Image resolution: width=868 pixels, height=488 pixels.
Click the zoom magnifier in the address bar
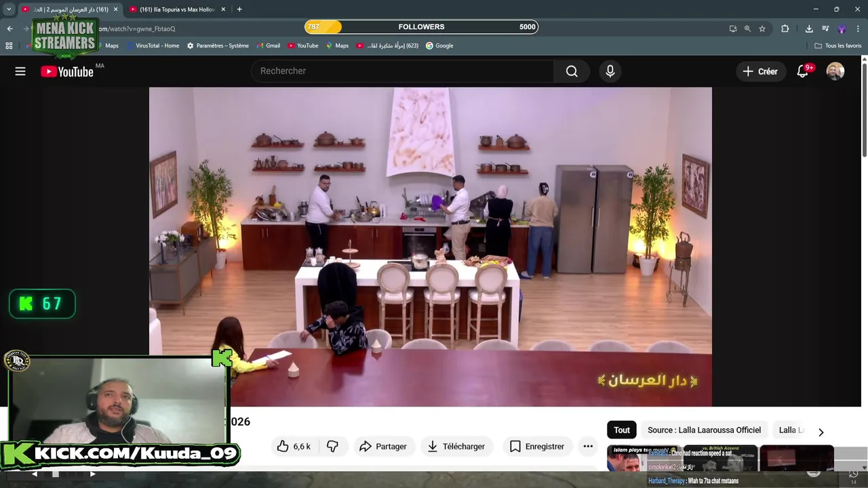[747, 28]
